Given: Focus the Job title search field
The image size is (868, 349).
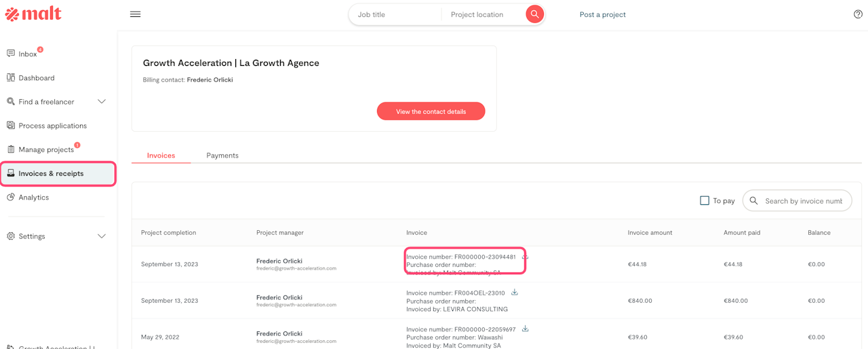Looking at the screenshot, I should click(396, 14).
